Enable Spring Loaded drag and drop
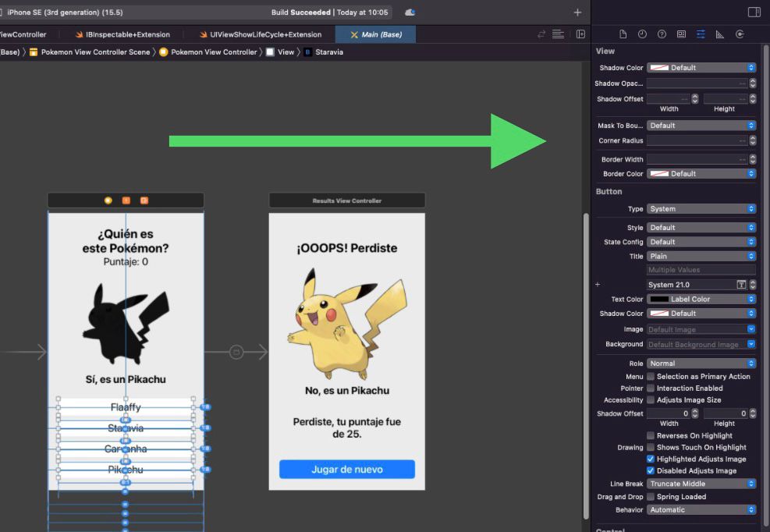The height and width of the screenshot is (532, 770). click(650, 497)
